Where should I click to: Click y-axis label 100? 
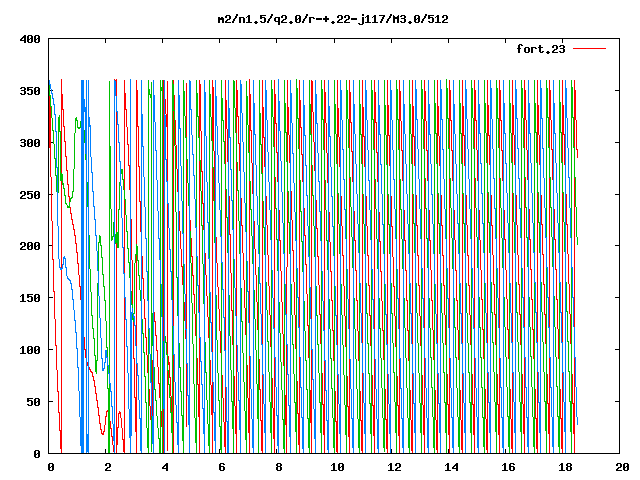click(30, 350)
